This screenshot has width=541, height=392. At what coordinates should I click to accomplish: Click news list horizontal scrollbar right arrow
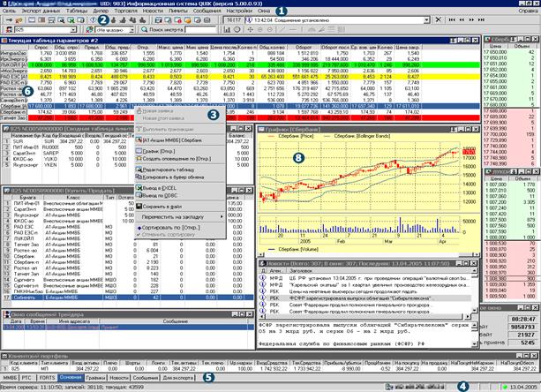click(468, 316)
